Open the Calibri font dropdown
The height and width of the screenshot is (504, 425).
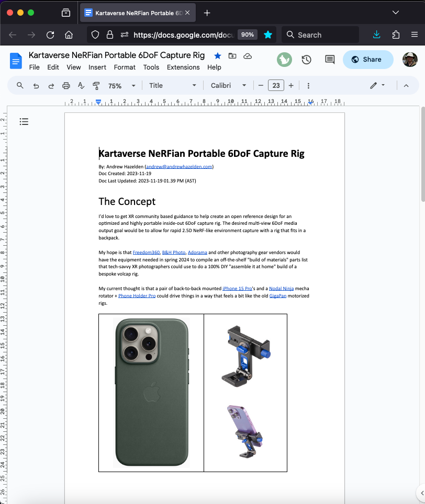pos(228,86)
